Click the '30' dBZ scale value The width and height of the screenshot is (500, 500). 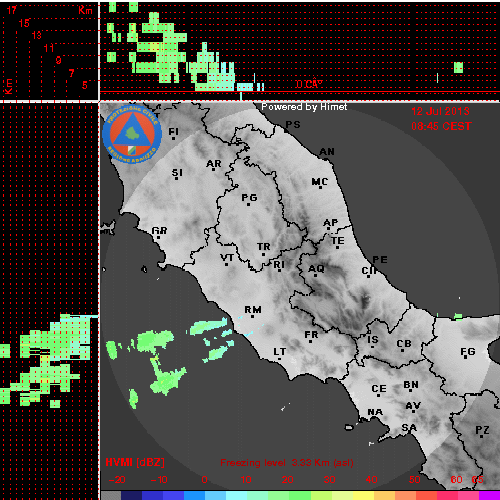click(329, 480)
